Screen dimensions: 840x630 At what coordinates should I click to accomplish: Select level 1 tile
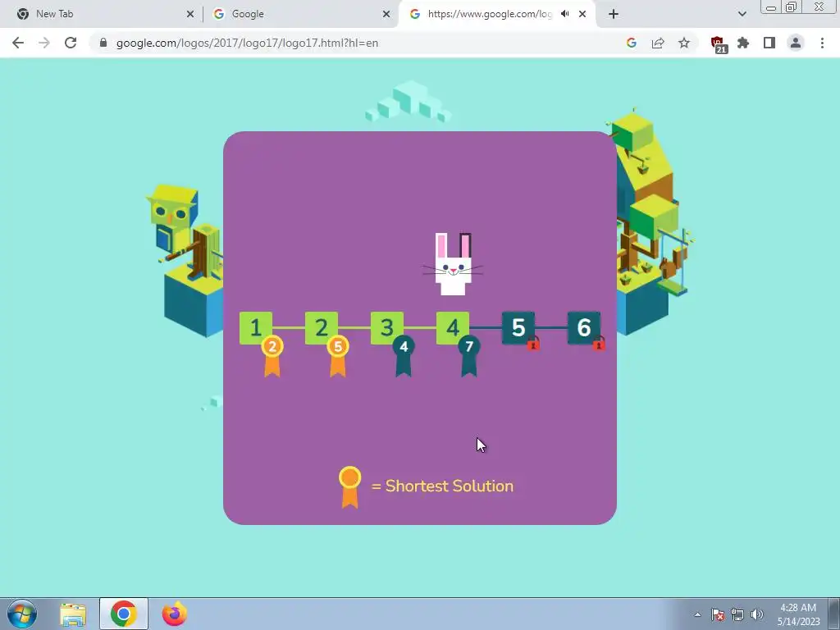tap(256, 327)
